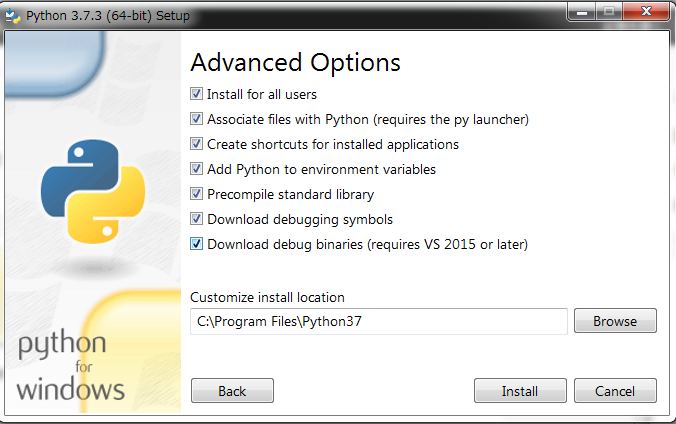Image resolution: width=676 pixels, height=424 pixels.
Task: Click the Customize install location label
Action: click(267, 297)
